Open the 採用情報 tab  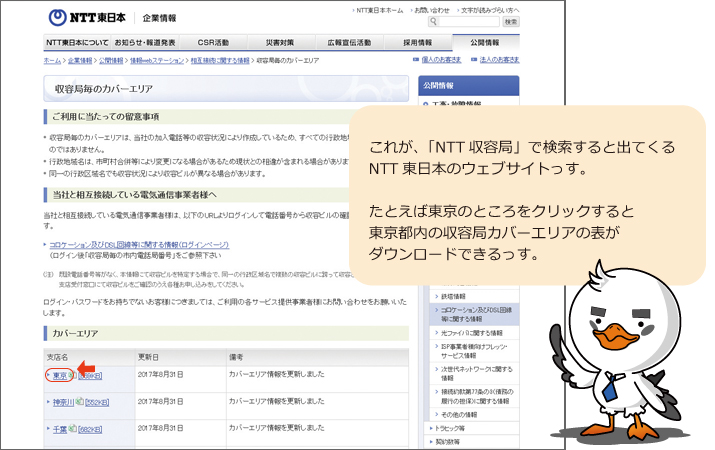pyautogui.click(x=418, y=42)
